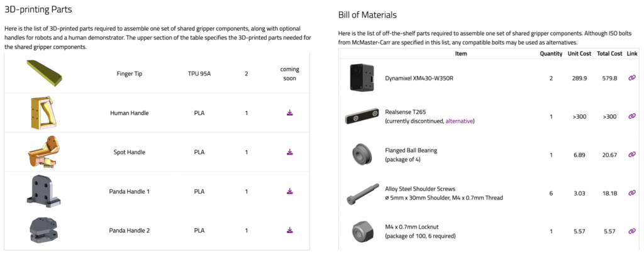Click the M4 Locknut product image

pyautogui.click(x=363, y=231)
